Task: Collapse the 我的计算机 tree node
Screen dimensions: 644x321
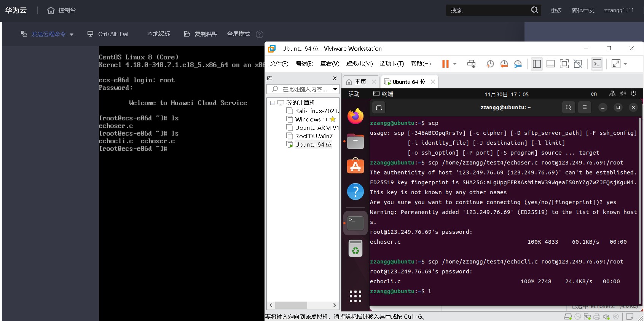Action: 272,103
